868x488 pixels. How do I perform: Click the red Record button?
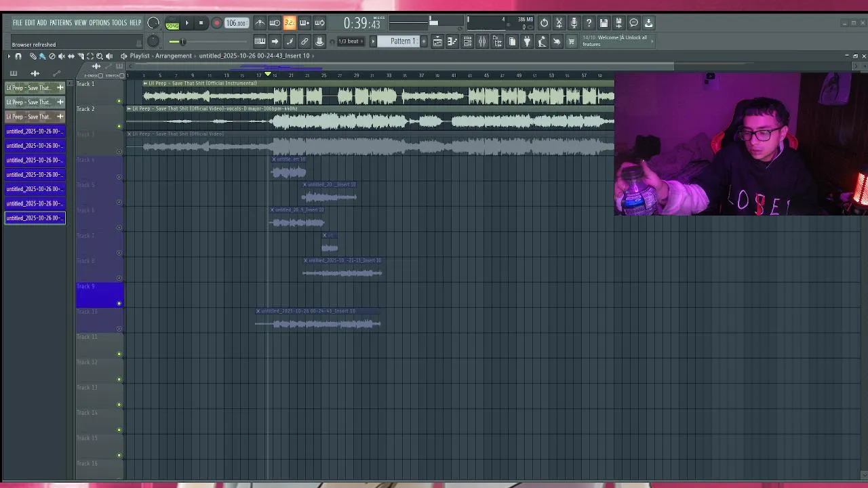coord(217,23)
